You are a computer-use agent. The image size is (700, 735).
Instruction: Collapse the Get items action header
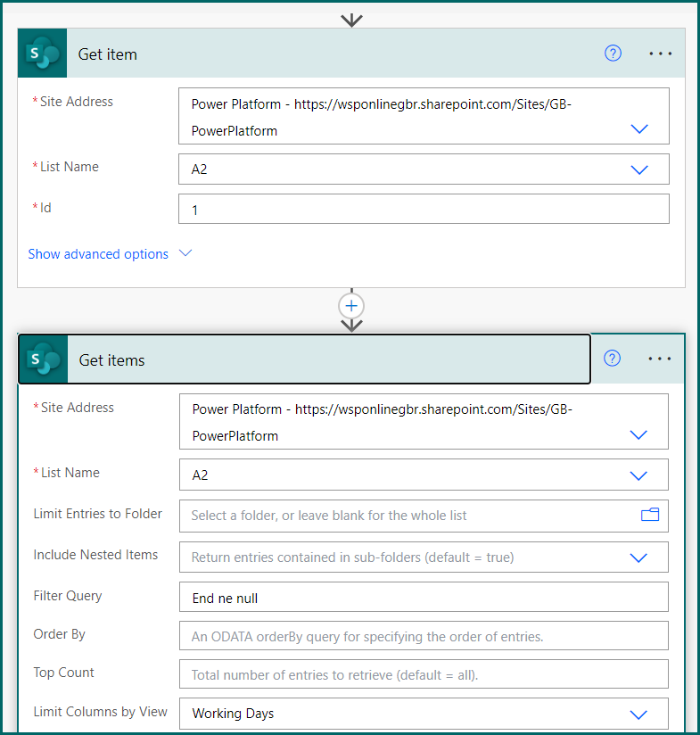click(305, 359)
